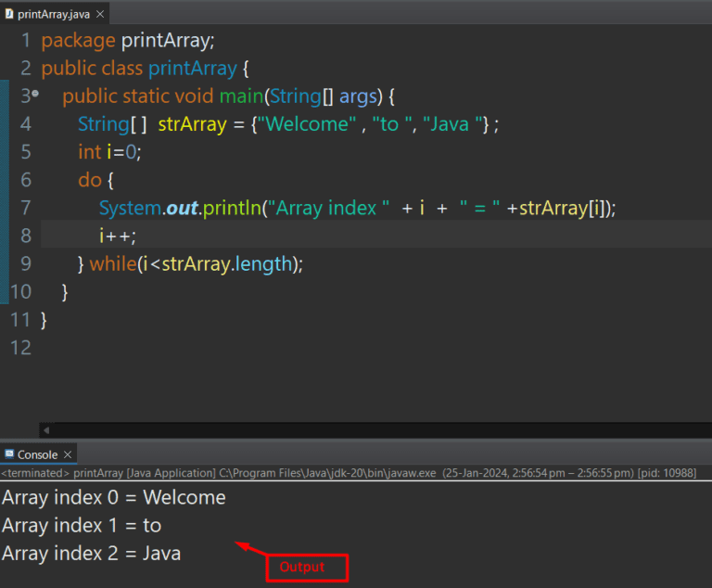Click the Console view monitor icon
The height and width of the screenshot is (588, 712).
pyautogui.click(x=9, y=454)
